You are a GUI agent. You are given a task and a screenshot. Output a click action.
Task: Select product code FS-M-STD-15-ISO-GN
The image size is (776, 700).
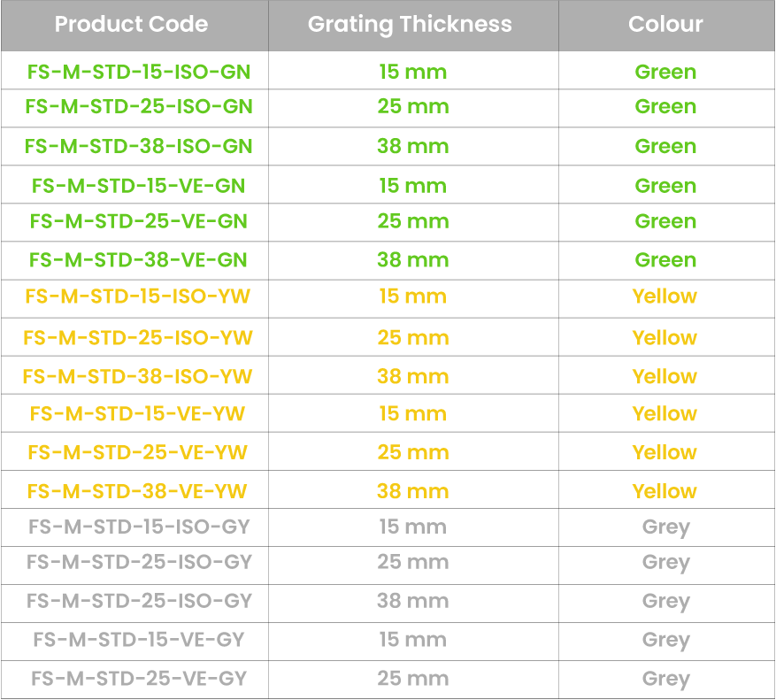click(x=139, y=72)
